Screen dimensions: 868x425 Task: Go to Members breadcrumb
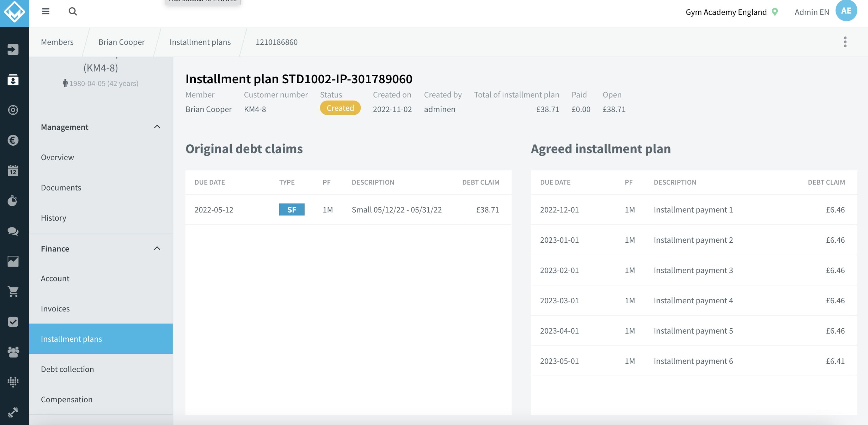[x=57, y=42]
